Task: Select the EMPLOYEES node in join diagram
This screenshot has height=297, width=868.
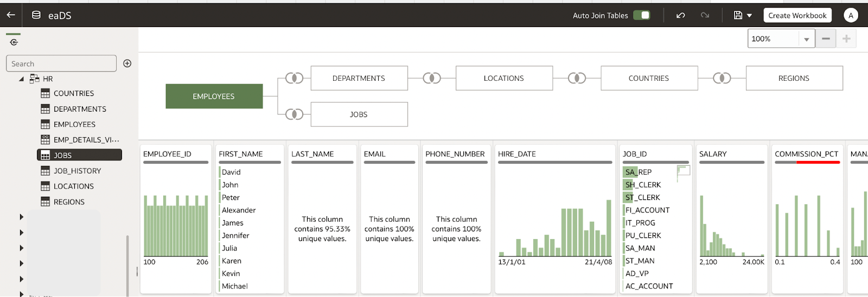Action: [214, 96]
